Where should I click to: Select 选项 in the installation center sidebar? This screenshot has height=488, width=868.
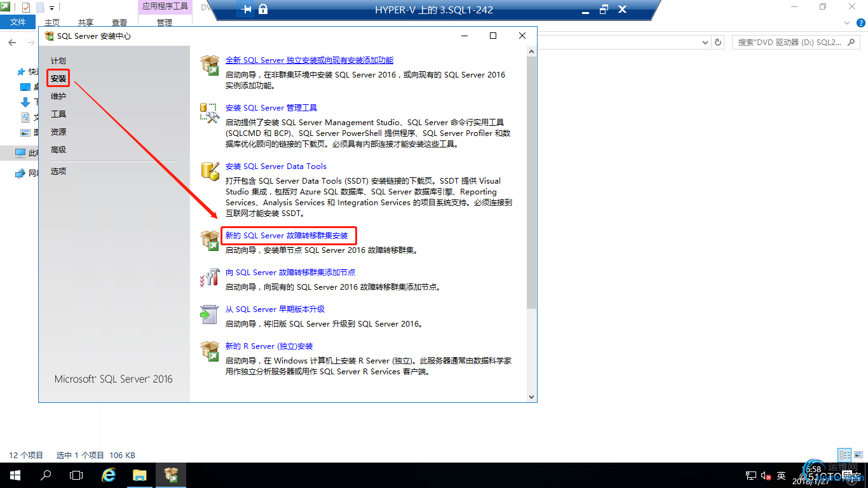pyautogui.click(x=58, y=172)
